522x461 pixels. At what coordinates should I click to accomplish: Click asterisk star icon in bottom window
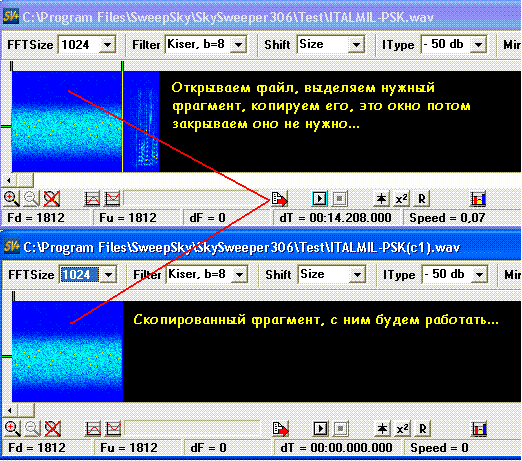point(382,429)
